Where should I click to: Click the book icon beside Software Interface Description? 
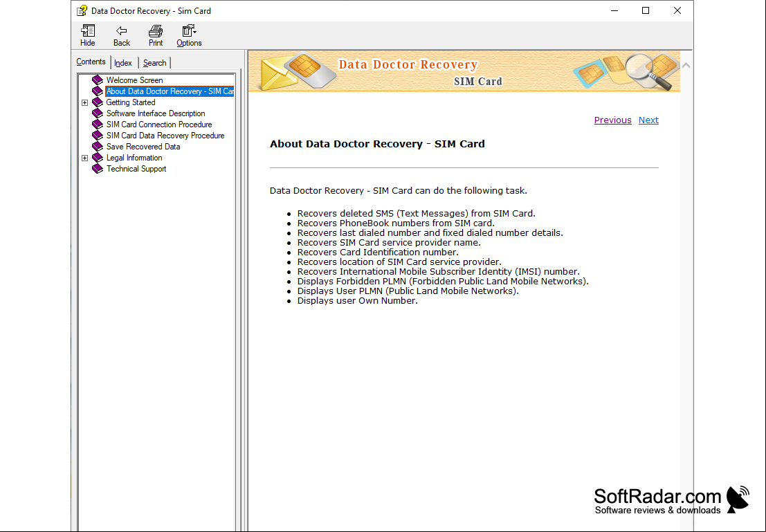coord(98,113)
